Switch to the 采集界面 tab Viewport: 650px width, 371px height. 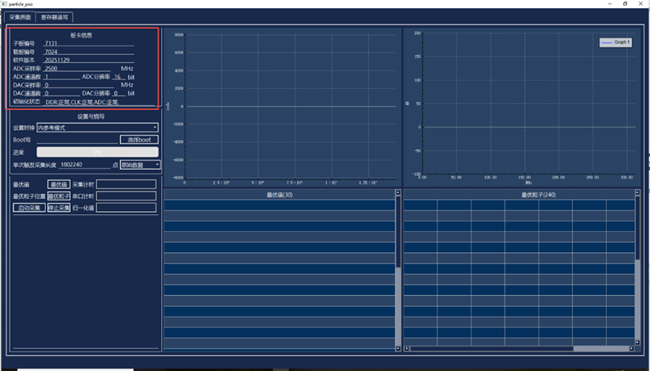point(20,17)
